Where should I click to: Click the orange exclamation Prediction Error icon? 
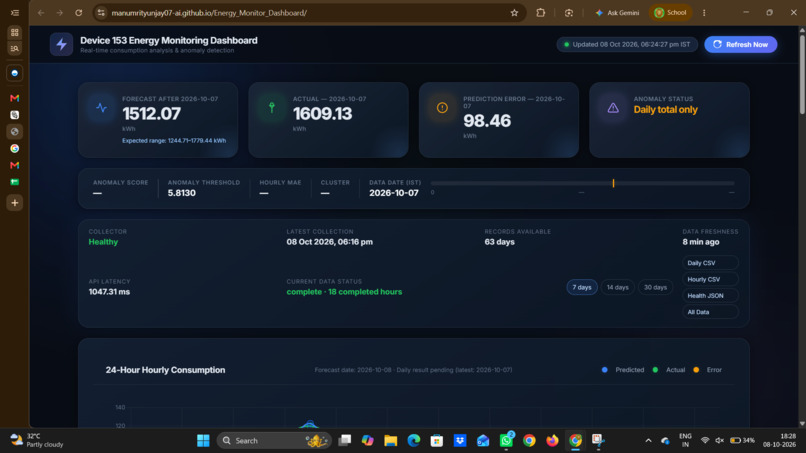click(x=442, y=108)
